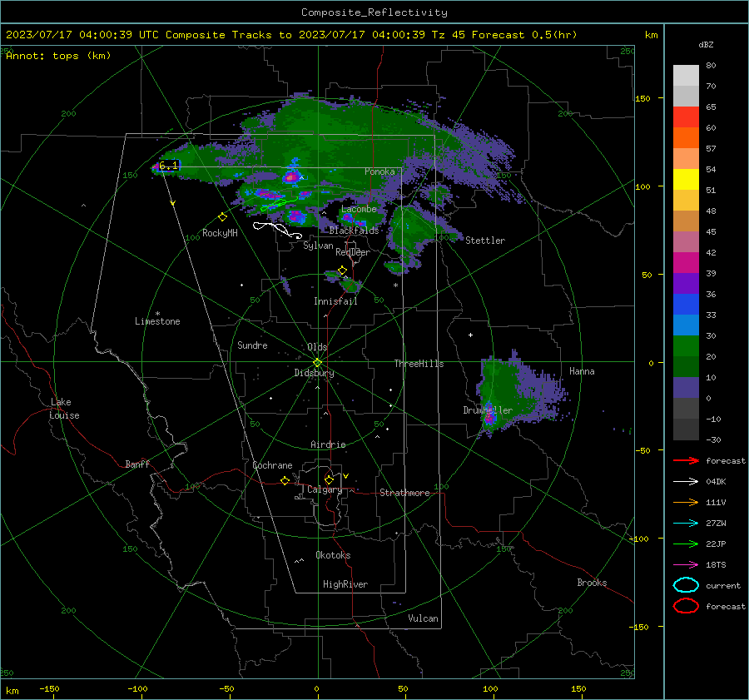This screenshot has width=749, height=700.
Task: Pick the magenta swatch above 39 dBZ
Action: point(686,262)
